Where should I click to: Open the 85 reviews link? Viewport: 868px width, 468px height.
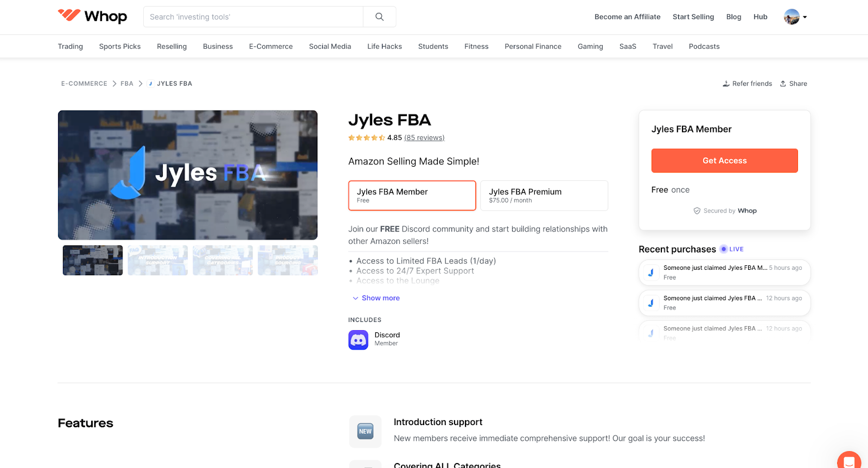coord(424,138)
